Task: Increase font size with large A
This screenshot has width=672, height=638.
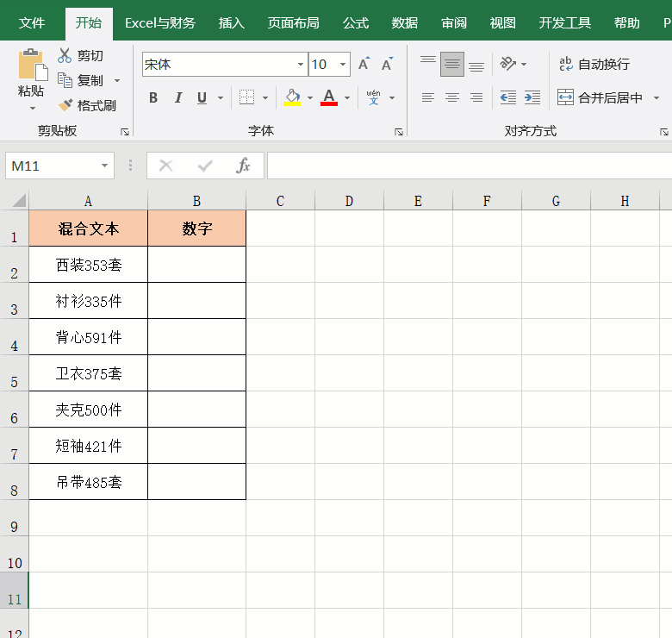Action: (x=364, y=64)
